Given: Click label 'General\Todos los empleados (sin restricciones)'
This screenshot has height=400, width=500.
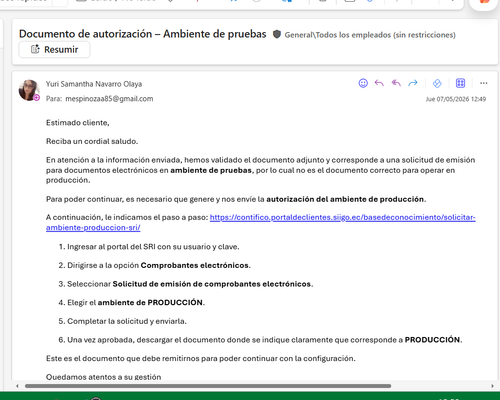Looking at the screenshot, I should (370, 35).
